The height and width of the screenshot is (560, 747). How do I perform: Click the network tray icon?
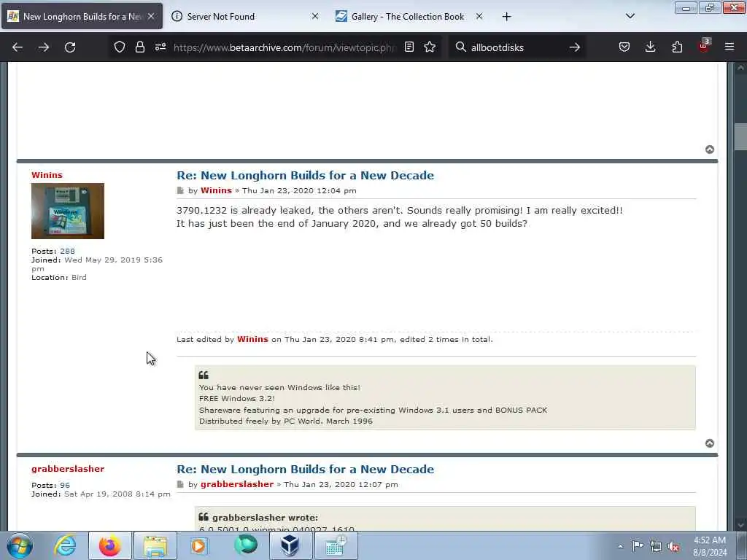click(x=656, y=546)
